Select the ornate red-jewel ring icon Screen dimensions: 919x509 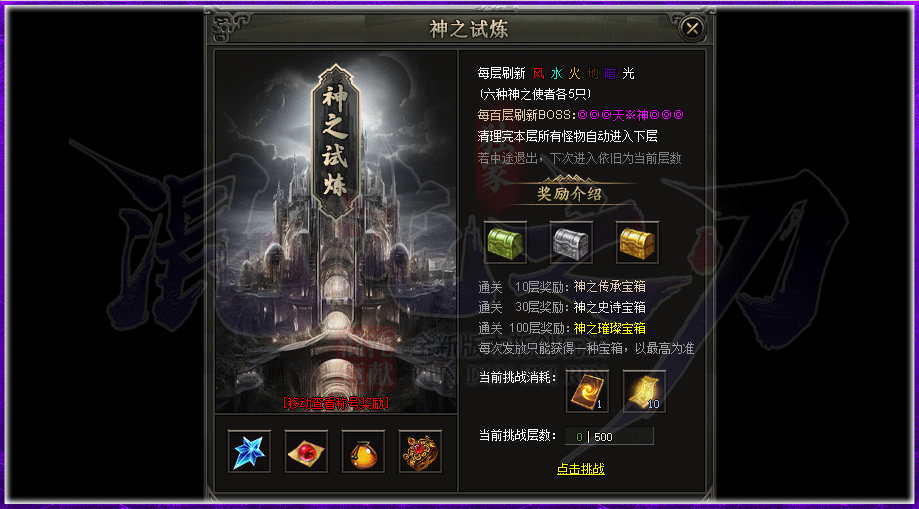pos(420,452)
